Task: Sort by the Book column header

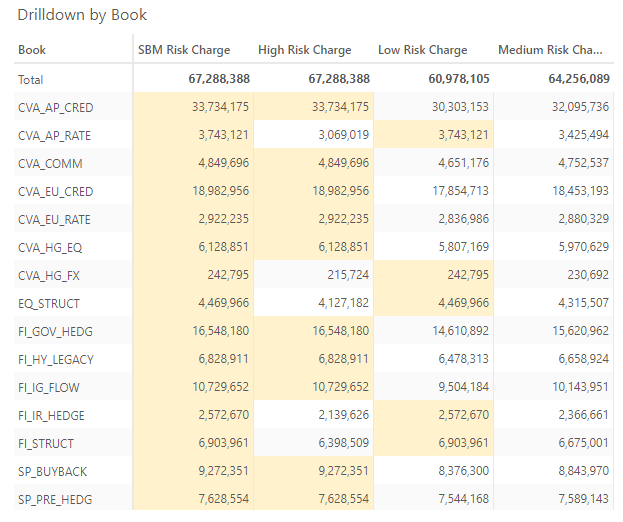Action: coord(32,50)
